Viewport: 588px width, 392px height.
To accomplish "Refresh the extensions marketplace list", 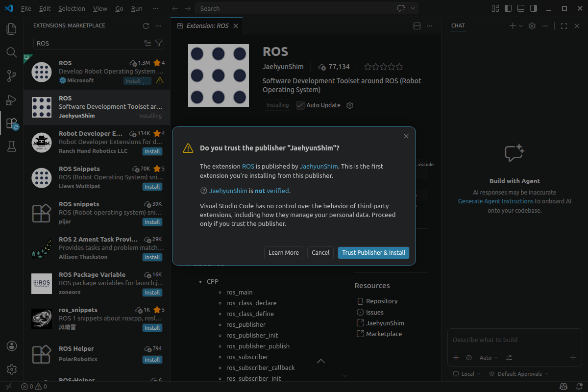I will click(x=146, y=26).
